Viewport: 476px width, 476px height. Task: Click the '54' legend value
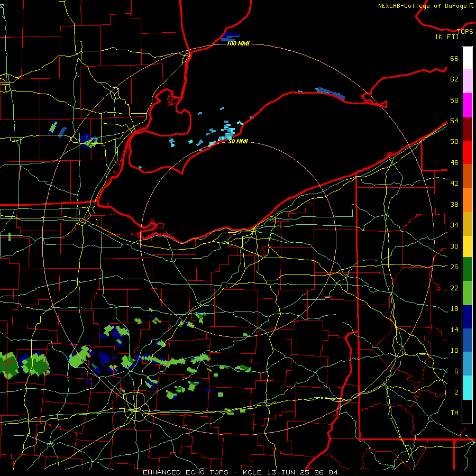[454, 121]
